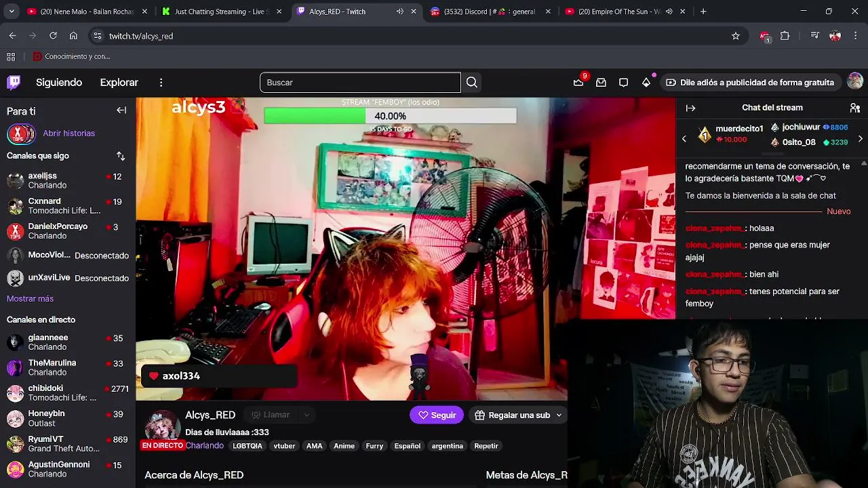This screenshot has height=488, width=868.
Task: Click the Buscar search field
Action: [360, 83]
